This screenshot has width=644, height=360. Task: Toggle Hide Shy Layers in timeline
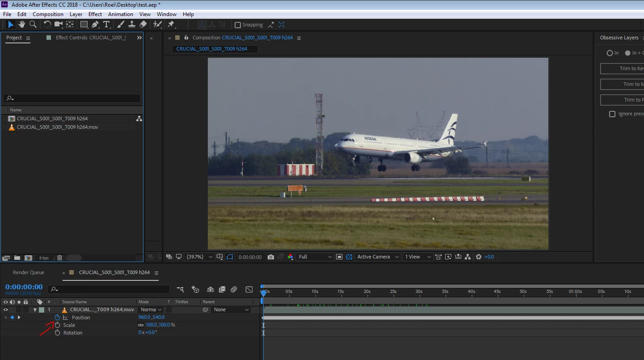coord(210,289)
